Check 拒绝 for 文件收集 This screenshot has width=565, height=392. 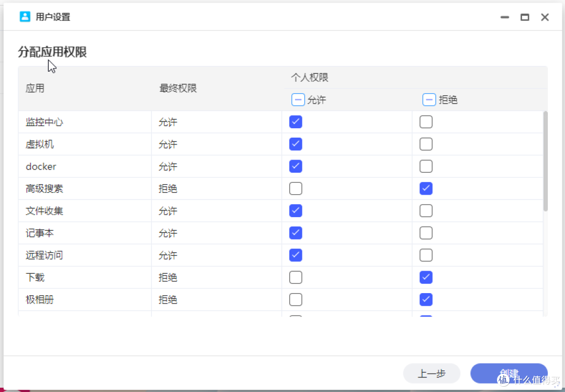point(426,211)
